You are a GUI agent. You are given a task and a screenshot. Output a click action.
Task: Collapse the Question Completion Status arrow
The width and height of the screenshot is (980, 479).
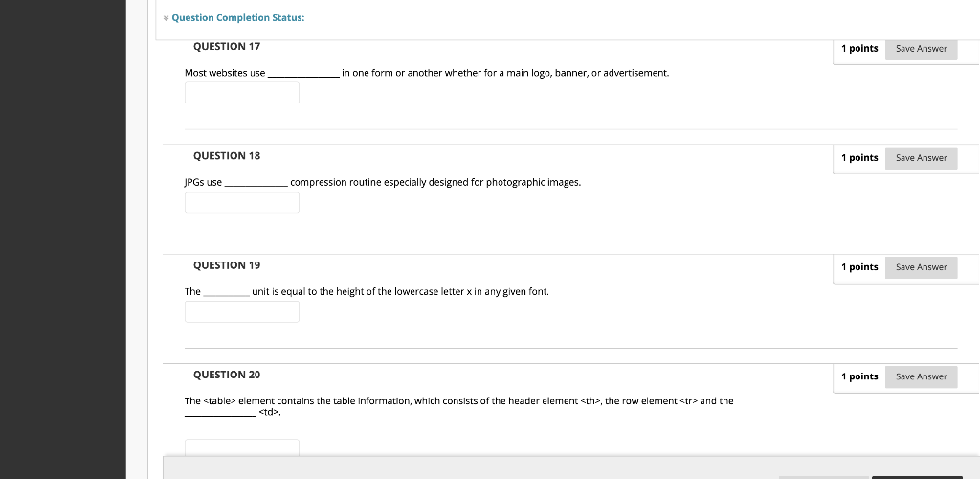click(167, 18)
